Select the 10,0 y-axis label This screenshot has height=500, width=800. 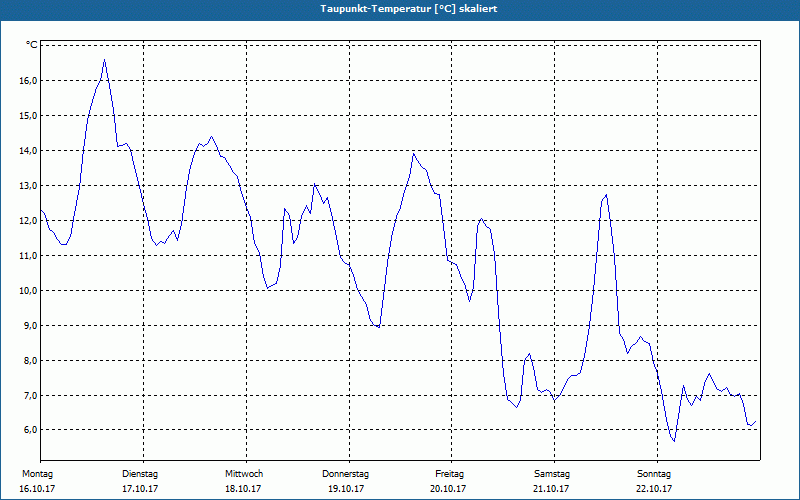pyautogui.click(x=28, y=291)
